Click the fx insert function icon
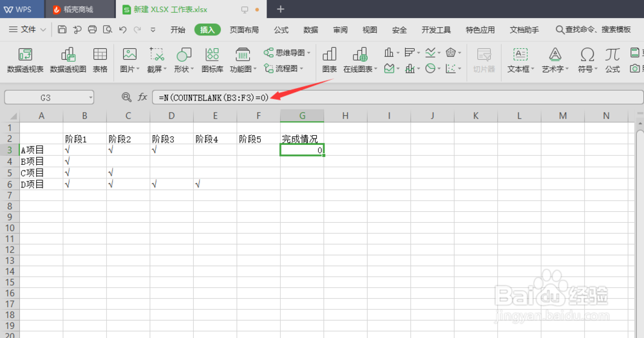644x338 pixels. [x=142, y=97]
